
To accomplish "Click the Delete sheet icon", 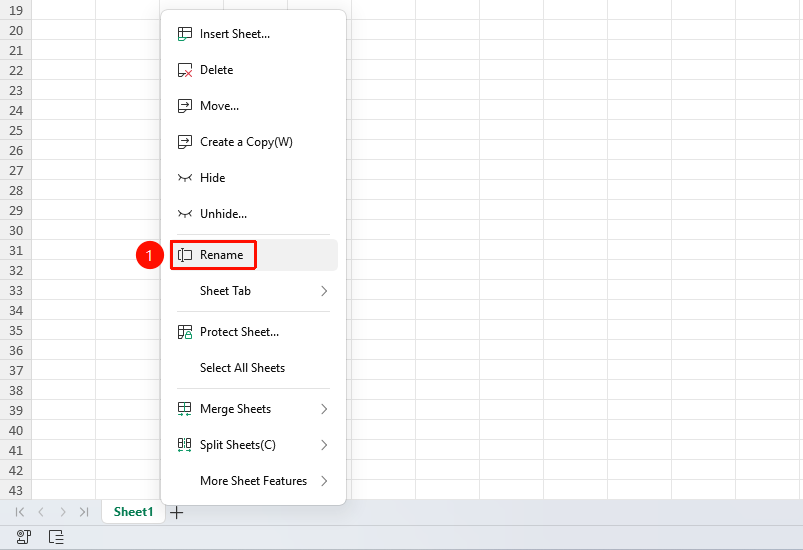I will (184, 70).
